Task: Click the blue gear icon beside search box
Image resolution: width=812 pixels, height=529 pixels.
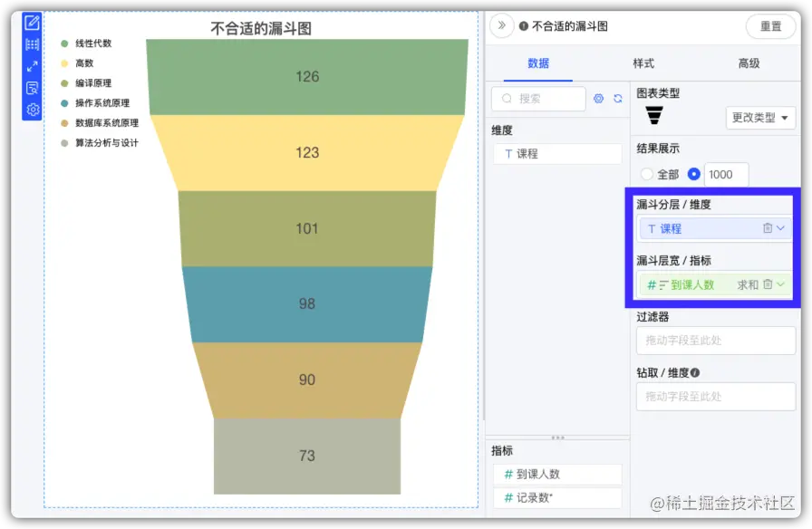Action: click(598, 97)
